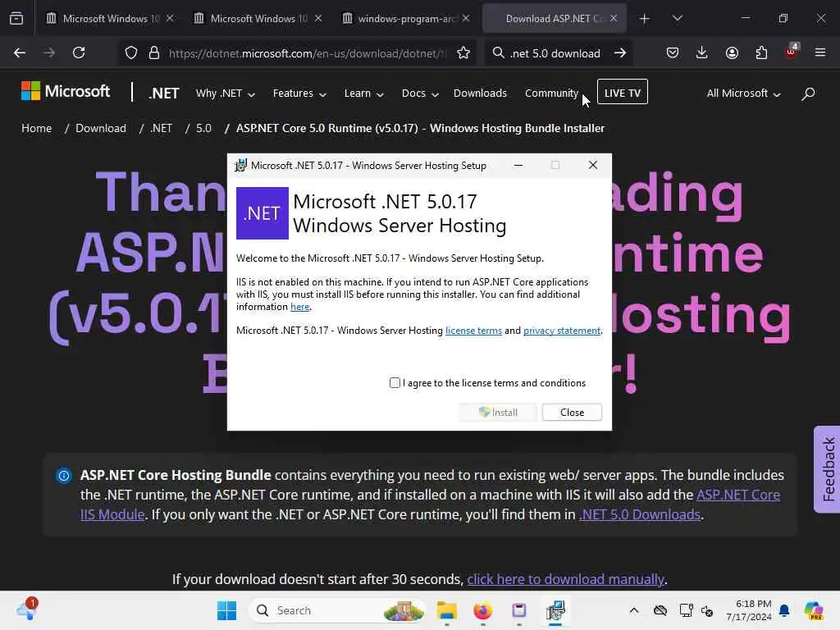Click the Microsoft logo in page header
This screenshot has height=630, width=840.
(66, 91)
